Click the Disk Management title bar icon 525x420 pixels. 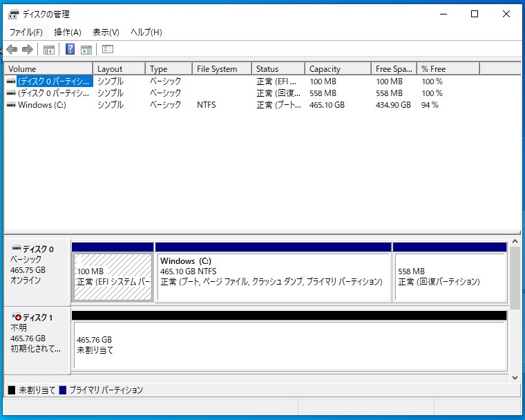(13, 15)
